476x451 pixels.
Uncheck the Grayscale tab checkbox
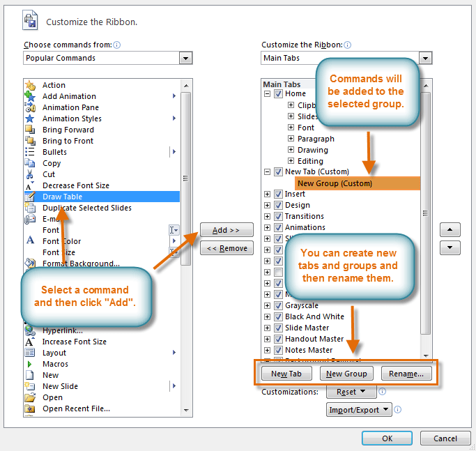(x=278, y=305)
